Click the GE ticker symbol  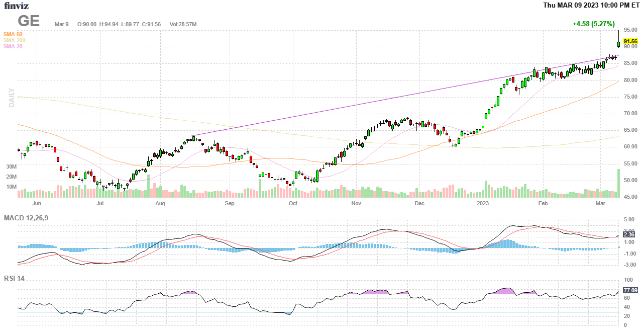tap(29, 21)
